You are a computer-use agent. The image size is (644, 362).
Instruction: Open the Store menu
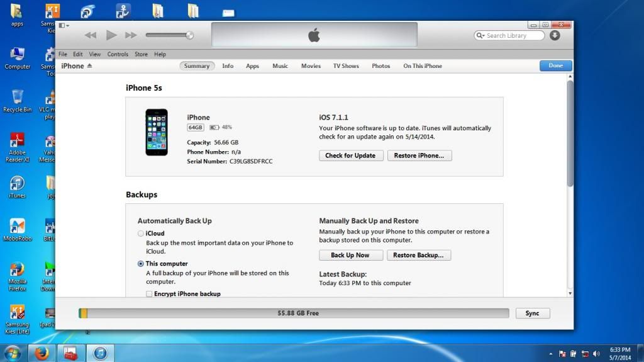tap(141, 54)
